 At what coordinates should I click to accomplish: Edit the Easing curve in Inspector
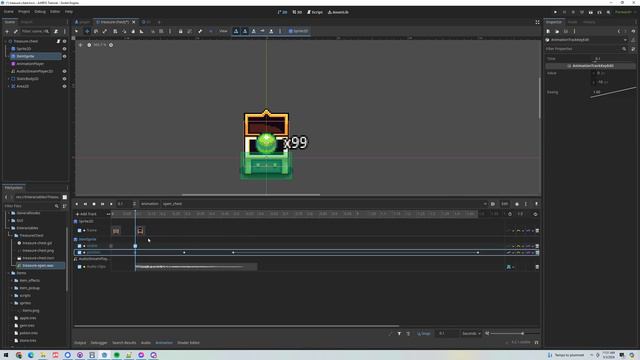pos(613,92)
